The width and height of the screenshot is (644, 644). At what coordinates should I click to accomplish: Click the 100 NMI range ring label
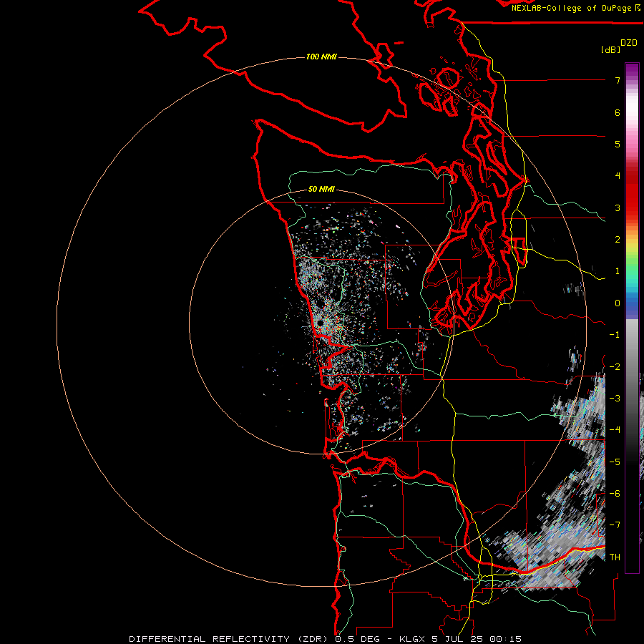pyautogui.click(x=321, y=57)
